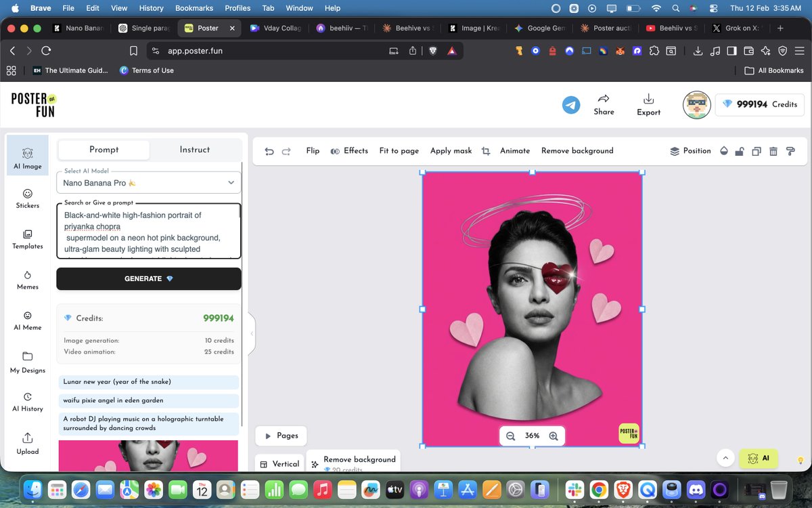Open the All Bookmarks folder
812x508 pixels.
[774, 70]
